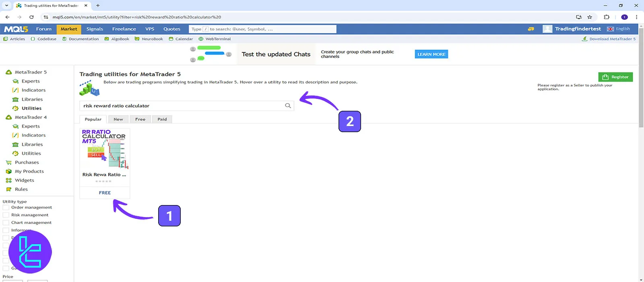Open the RR Ratio Calculator MT5 thumbnail
Viewport: 644px width, 282px height.
tap(105, 149)
